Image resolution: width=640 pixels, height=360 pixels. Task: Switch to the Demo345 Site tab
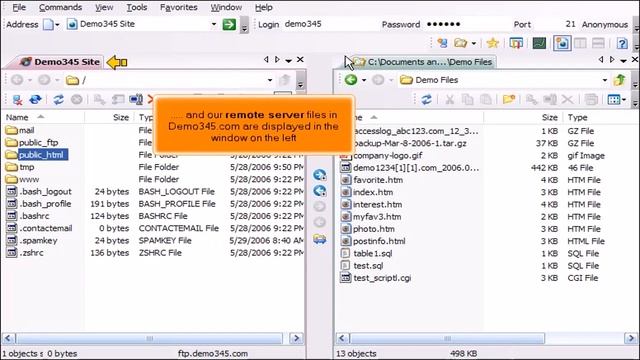tap(60, 62)
